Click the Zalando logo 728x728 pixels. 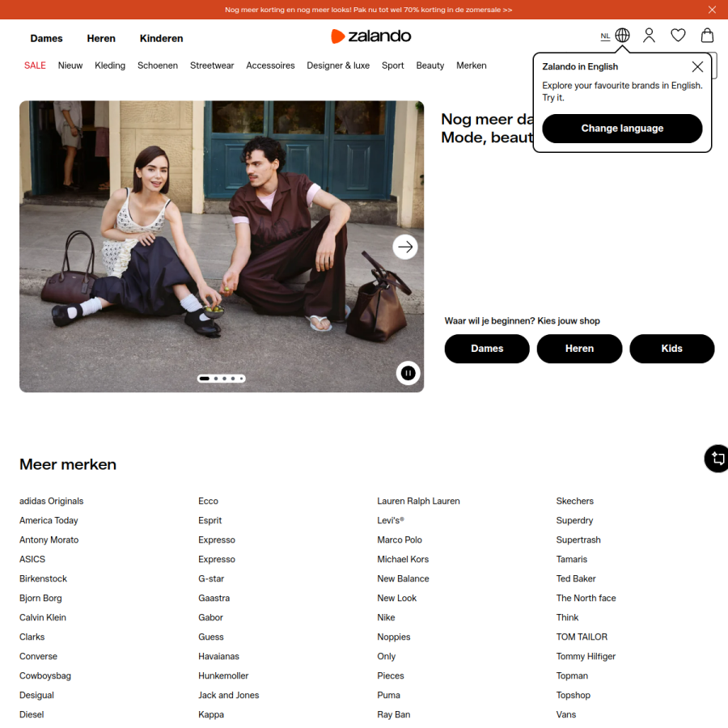370,36
